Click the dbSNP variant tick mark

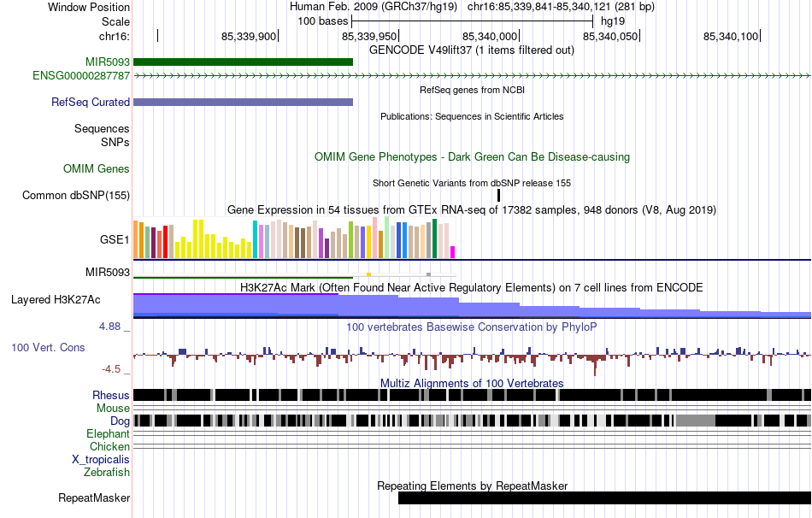click(x=498, y=195)
